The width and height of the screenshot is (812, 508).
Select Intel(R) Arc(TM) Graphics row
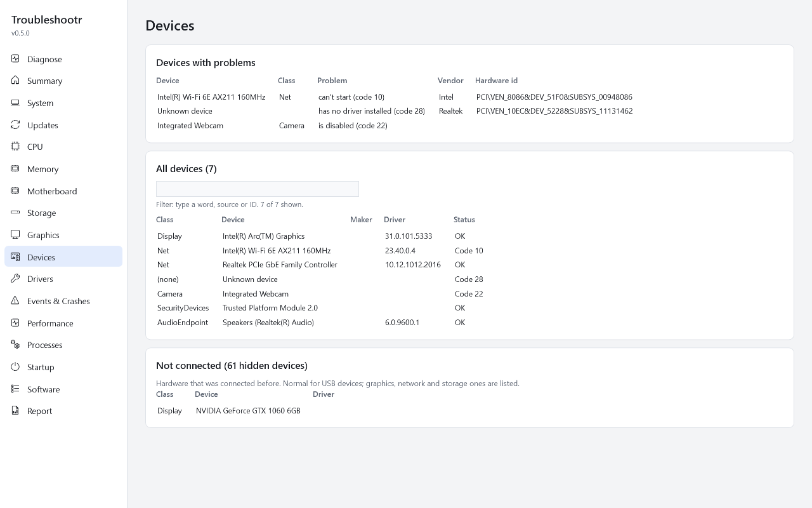320,236
